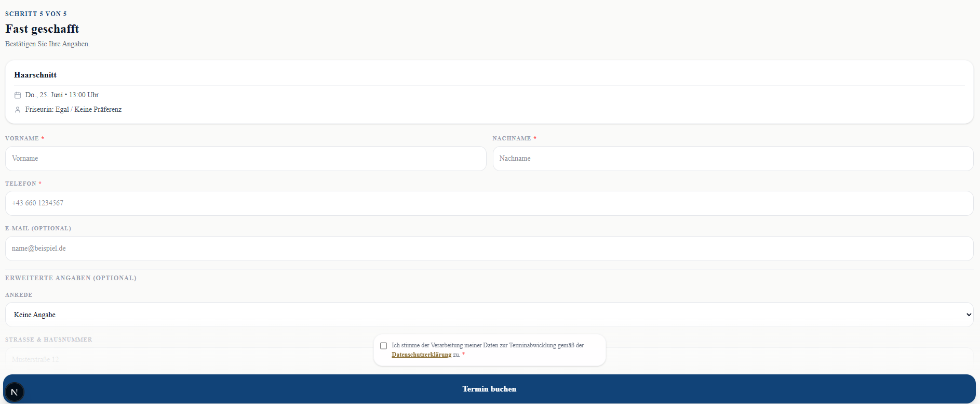Click the 'Schritt 5 von 5' label
Viewport: 980px width, 404px height.
[36, 14]
